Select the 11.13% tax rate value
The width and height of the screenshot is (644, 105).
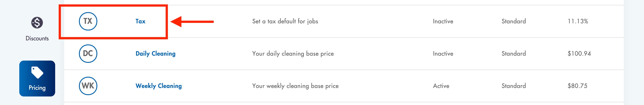click(578, 21)
